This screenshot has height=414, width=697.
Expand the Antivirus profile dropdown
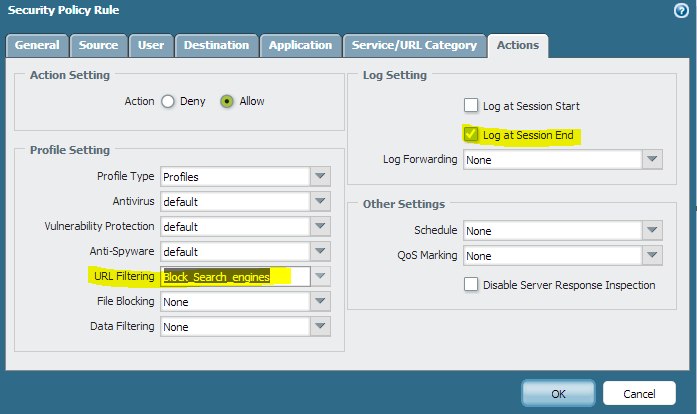[320, 201]
